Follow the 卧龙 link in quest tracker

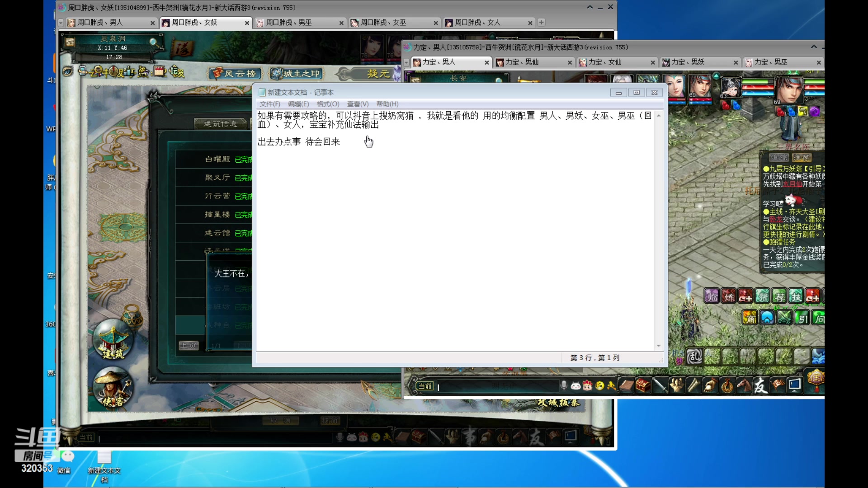tap(776, 219)
